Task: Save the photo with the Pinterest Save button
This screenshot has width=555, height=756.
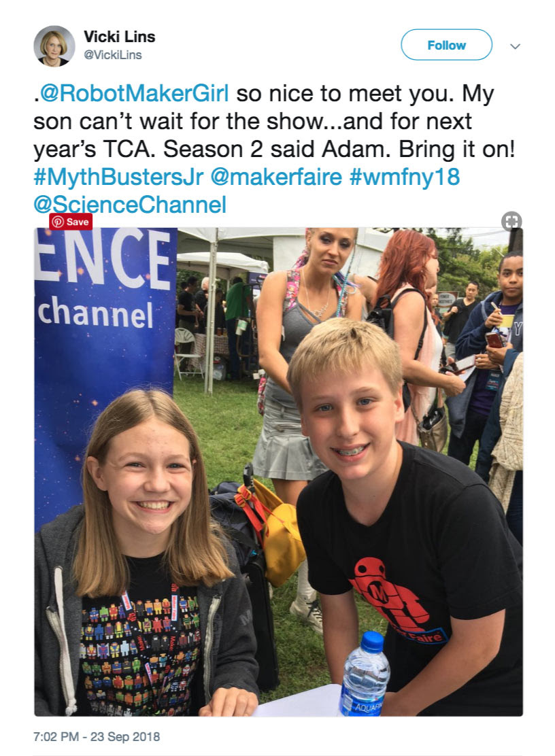Action: (x=71, y=222)
